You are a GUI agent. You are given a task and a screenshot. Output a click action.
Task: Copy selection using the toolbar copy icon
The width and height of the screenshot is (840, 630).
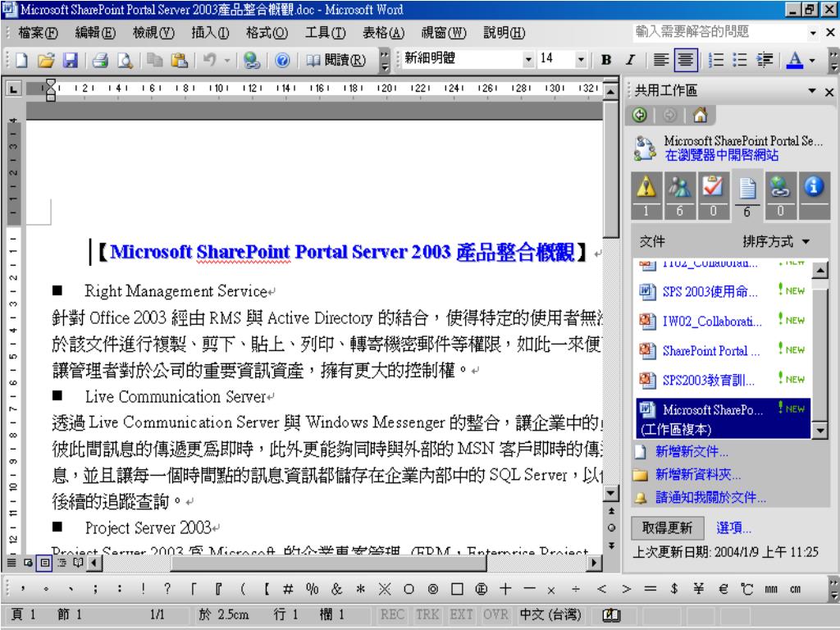pyautogui.click(x=155, y=60)
